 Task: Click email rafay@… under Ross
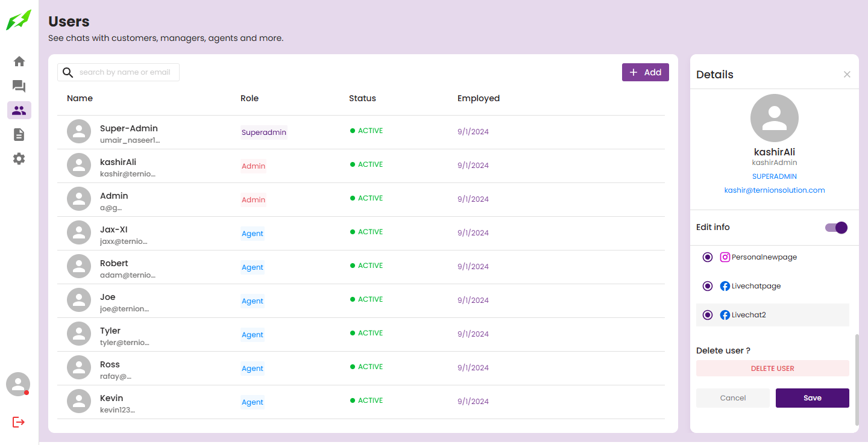[x=116, y=376]
